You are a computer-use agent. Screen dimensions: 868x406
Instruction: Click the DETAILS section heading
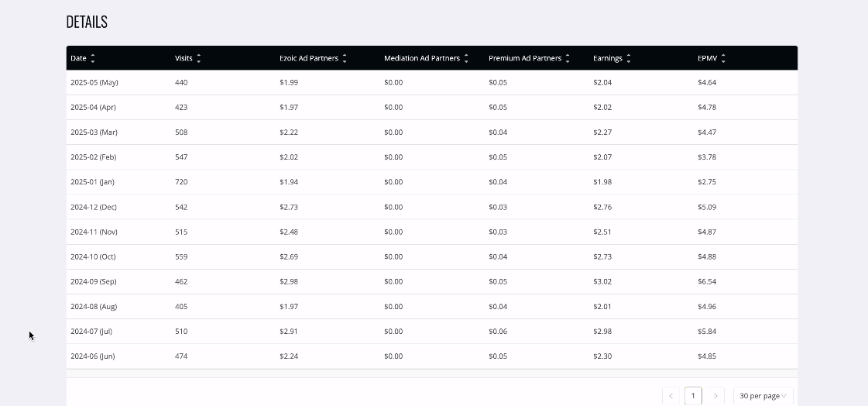tap(87, 22)
